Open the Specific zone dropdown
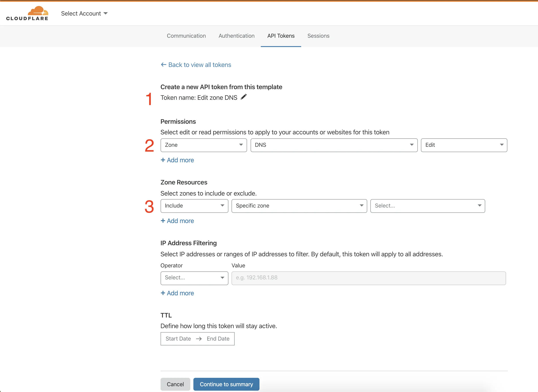Image resolution: width=538 pixels, height=392 pixels. click(298, 205)
